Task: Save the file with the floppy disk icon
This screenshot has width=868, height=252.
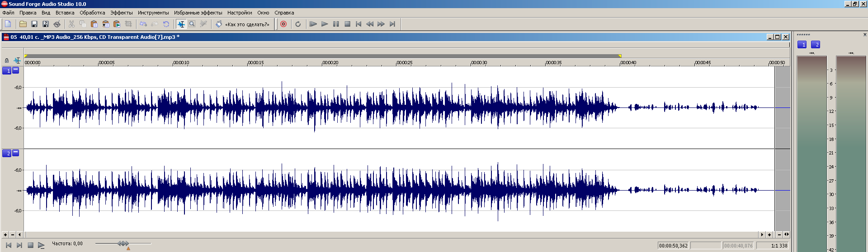Action: click(34, 24)
